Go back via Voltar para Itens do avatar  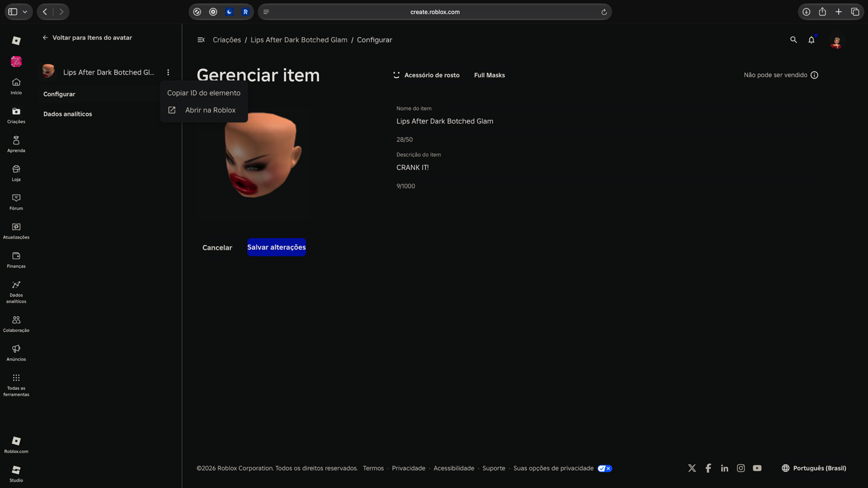coord(87,38)
